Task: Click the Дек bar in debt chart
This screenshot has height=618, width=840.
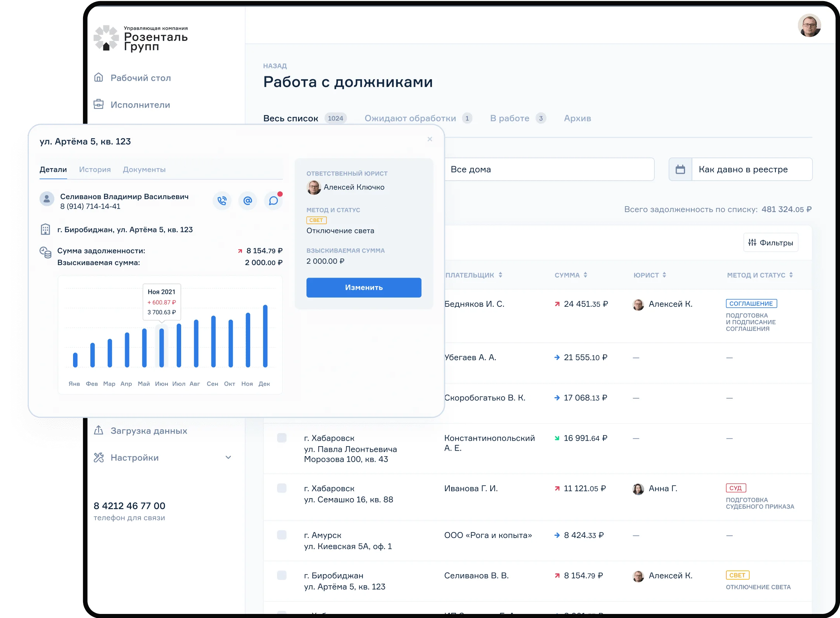Action: pos(265,336)
